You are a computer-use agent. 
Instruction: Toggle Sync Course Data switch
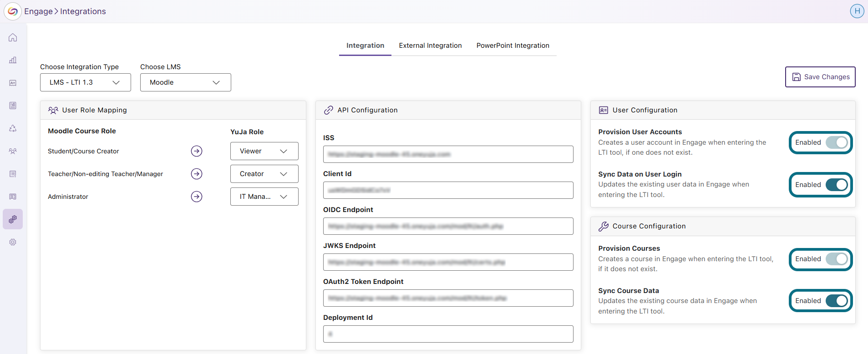coord(837,301)
